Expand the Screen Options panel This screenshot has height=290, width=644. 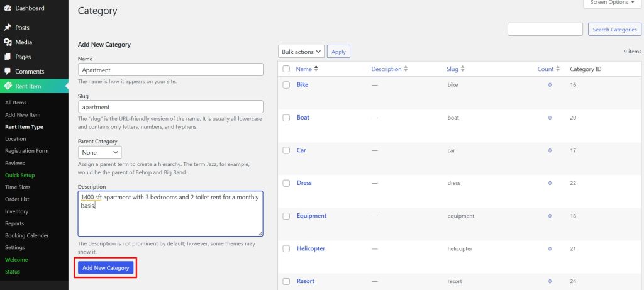point(609,3)
